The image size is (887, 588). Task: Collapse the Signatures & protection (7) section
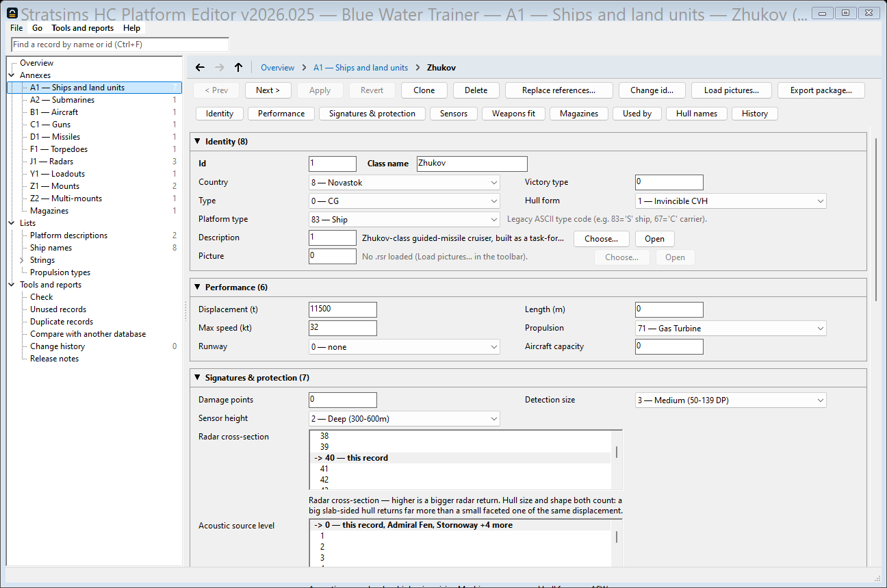pyautogui.click(x=198, y=378)
